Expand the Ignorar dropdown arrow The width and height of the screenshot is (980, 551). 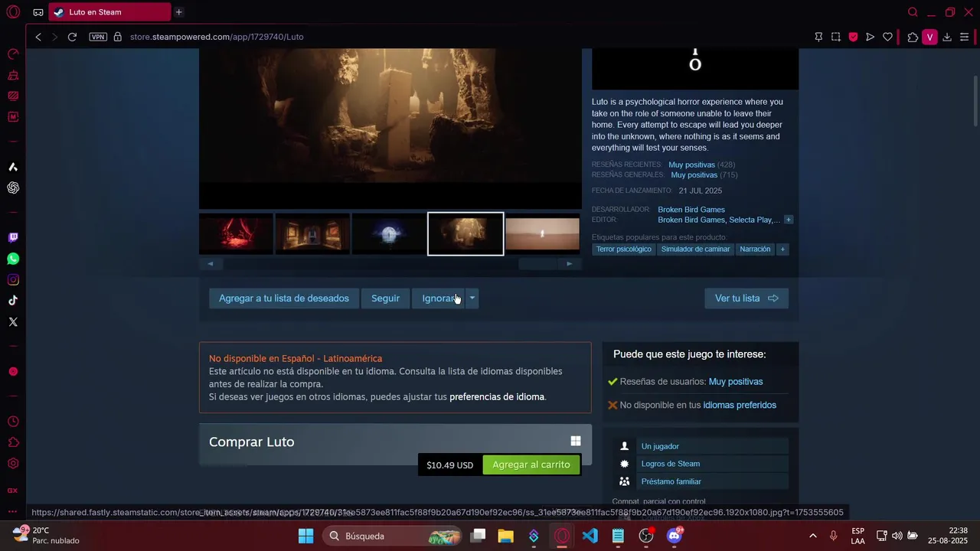click(472, 298)
